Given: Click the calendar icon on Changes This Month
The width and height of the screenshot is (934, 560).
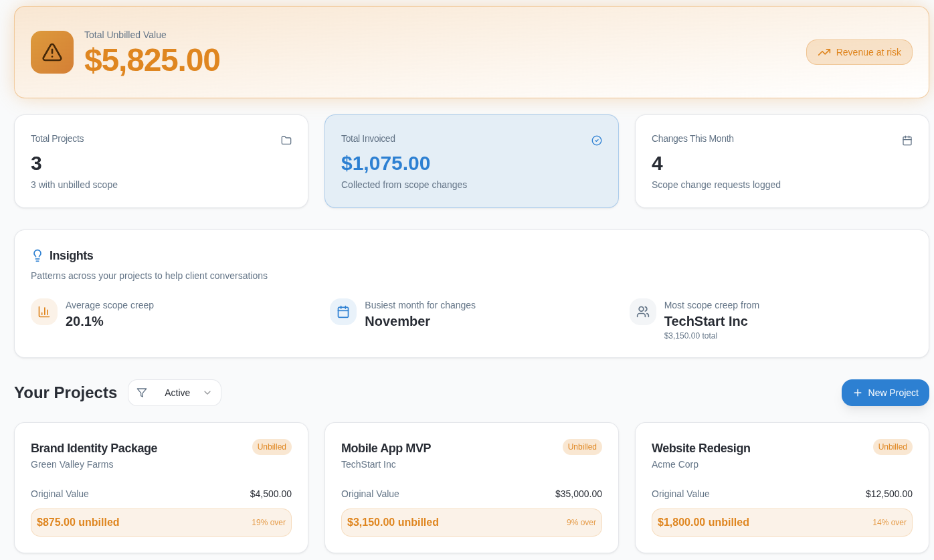Looking at the screenshot, I should [907, 141].
